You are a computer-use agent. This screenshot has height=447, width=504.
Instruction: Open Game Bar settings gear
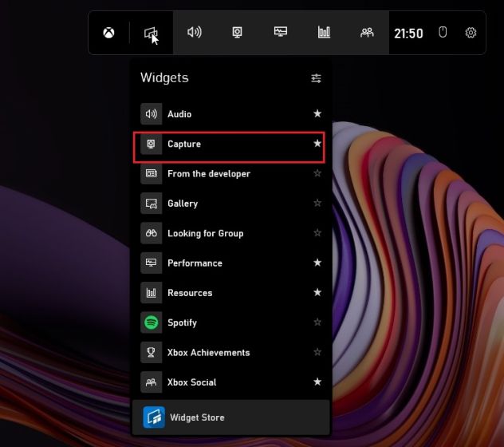(x=471, y=33)
